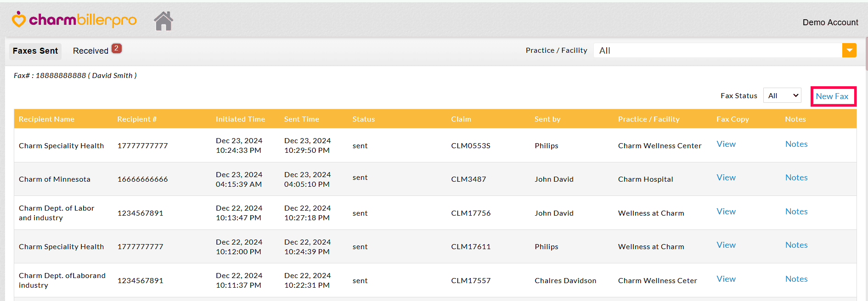This screenshot has width=868, height=301.
Task: Click the New Fax button
Action: pyautogui.click(x=832, y=96)
